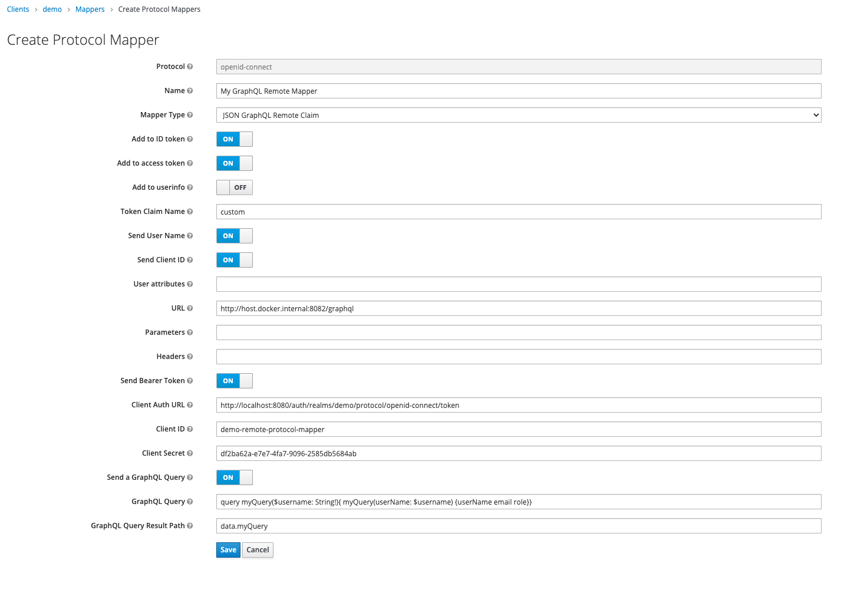This screenshot has width=854, height=616.
Task: Click the GraphQL Query Result Path field
Action: [519, 526]
